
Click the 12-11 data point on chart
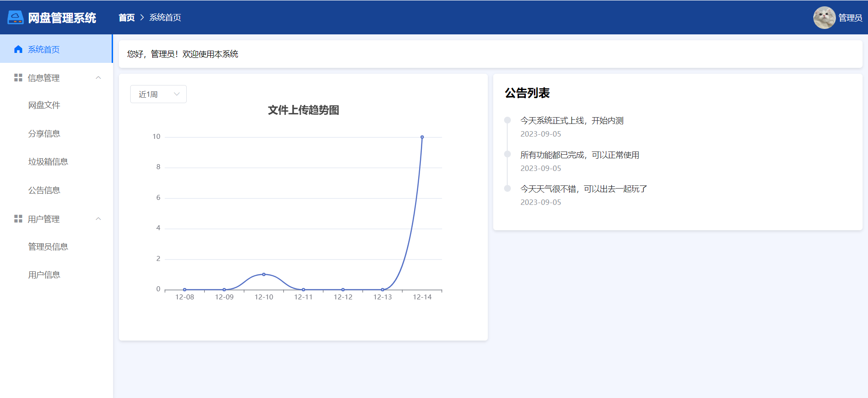point(303,289)
